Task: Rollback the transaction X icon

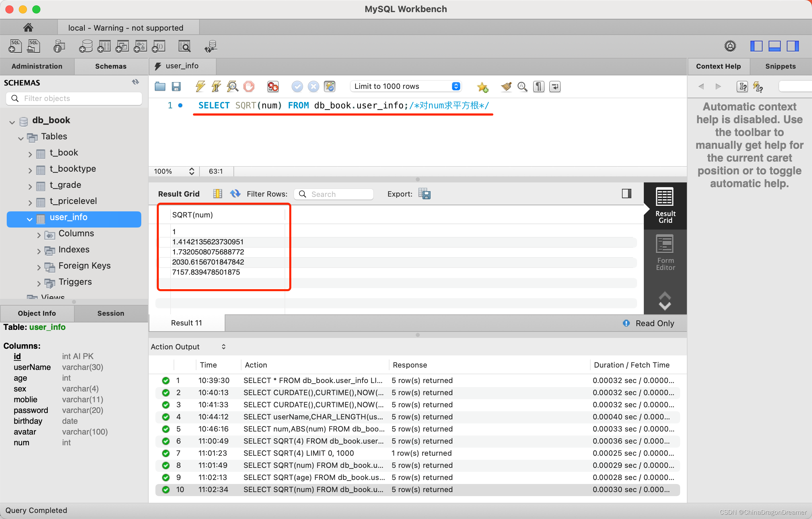Action: [x=313, y=86]
